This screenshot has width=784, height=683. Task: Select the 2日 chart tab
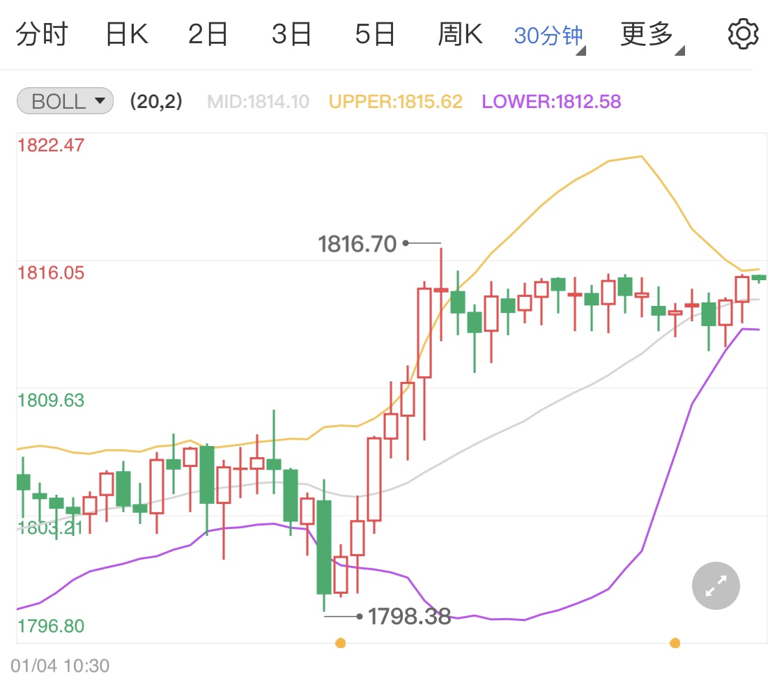[208, 34]
